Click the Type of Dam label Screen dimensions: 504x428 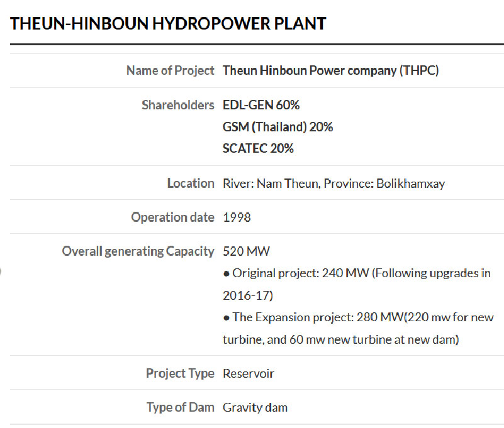(x=180, y=407)
